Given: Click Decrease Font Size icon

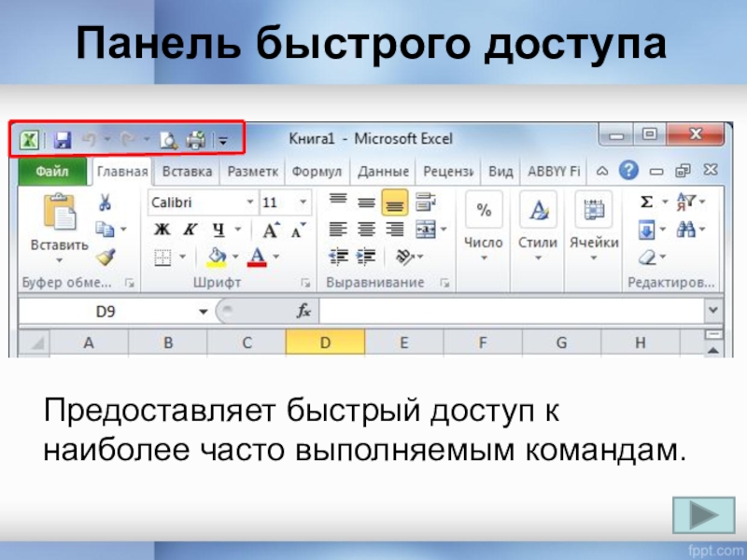Looking at the screenshot, I should point(299,231).
